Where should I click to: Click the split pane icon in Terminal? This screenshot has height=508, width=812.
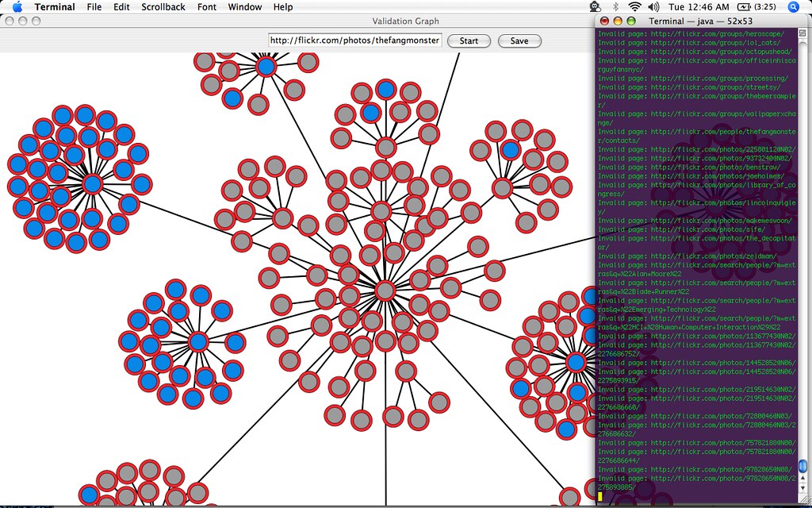pos(802,33)
